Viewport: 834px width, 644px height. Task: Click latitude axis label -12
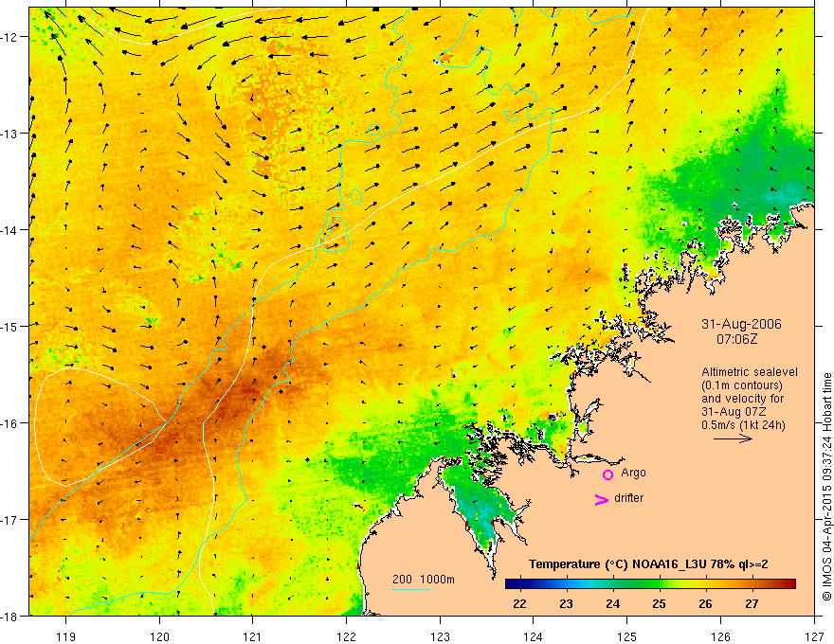[x=10, y=37]
